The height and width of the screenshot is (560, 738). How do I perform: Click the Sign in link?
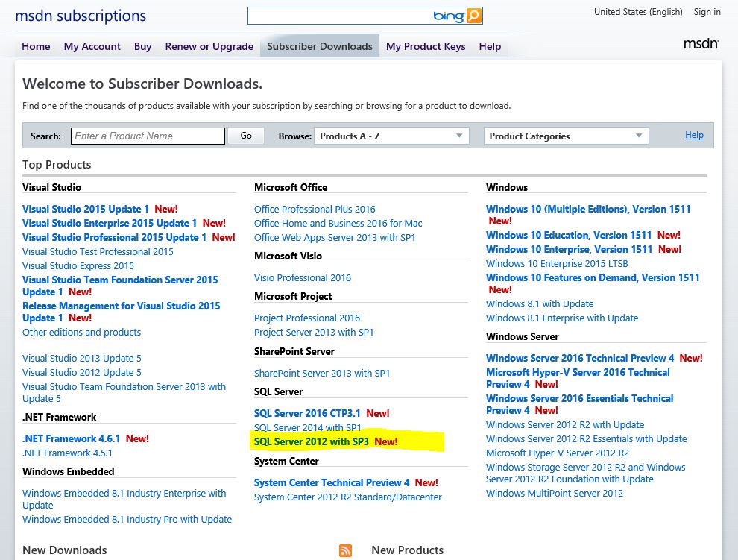click(x=707, y=12)
